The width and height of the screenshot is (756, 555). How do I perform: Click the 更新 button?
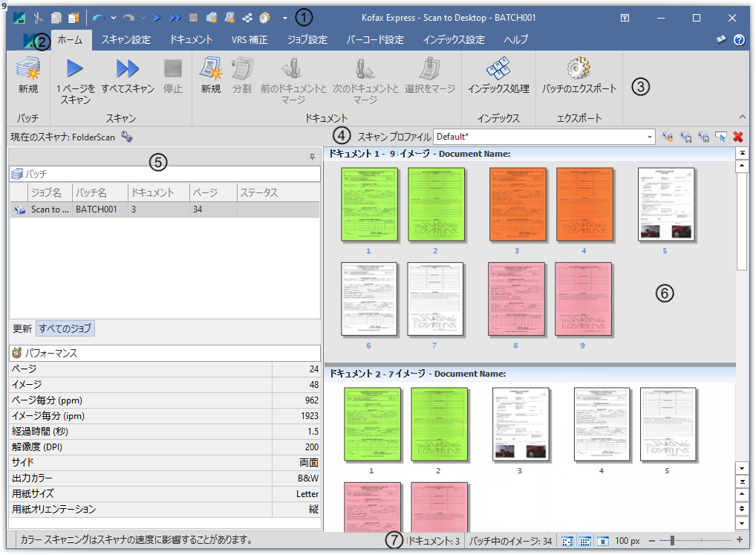(22, 328)
